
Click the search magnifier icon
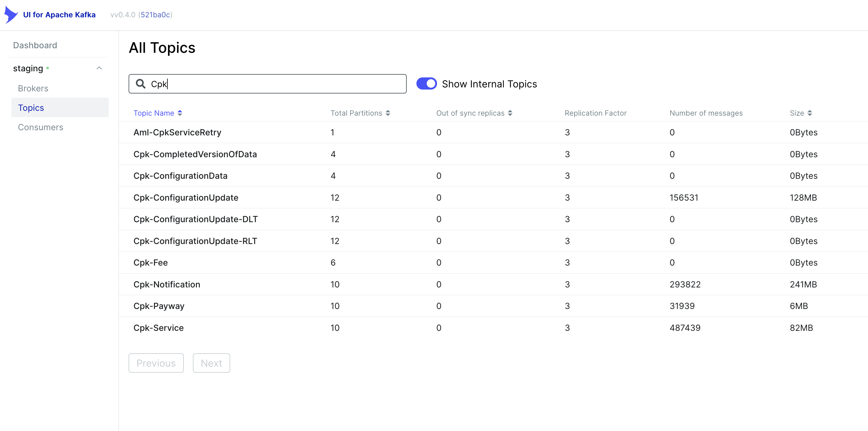tap(140, 84)
